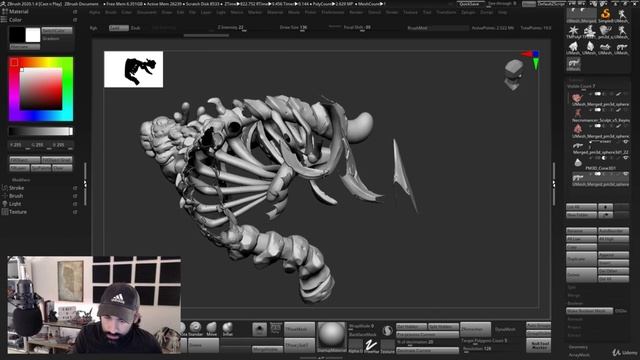Select the Necromancer_Sculpt subtool icon
The width and height of the screenshot is (640, 360).
pos(578,113)
